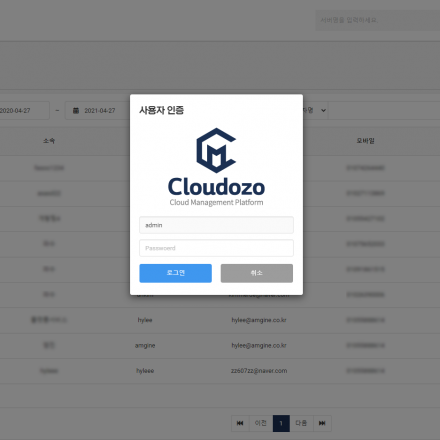Click the blue 로그인 login button

[x=175, y=273]
